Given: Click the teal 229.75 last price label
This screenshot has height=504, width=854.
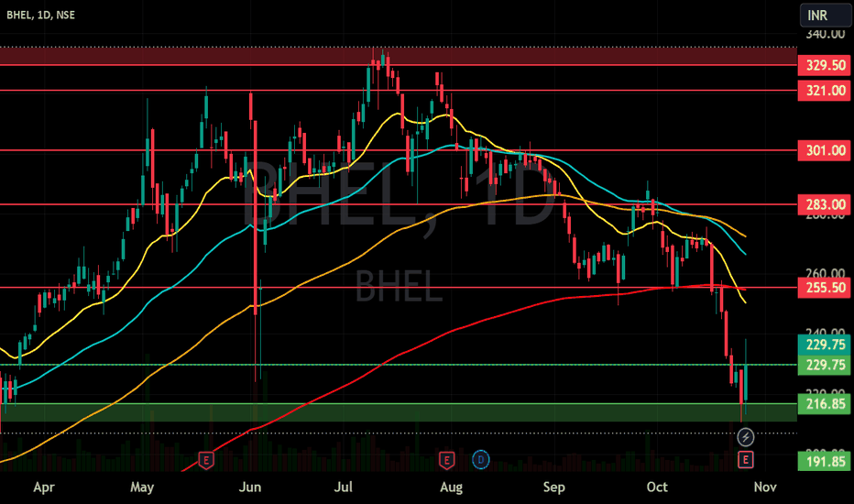Looking at the screenshot, I should (825, 345).
